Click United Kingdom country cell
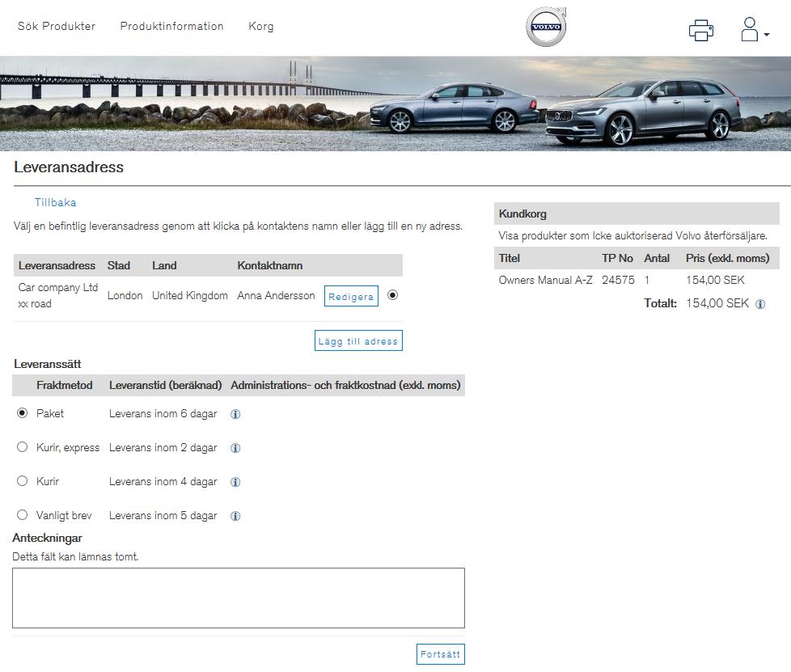Screen dimensions: 791x672 190,296
